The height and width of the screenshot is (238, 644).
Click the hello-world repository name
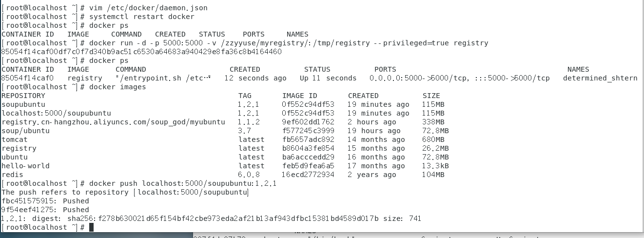pos(25,166)
